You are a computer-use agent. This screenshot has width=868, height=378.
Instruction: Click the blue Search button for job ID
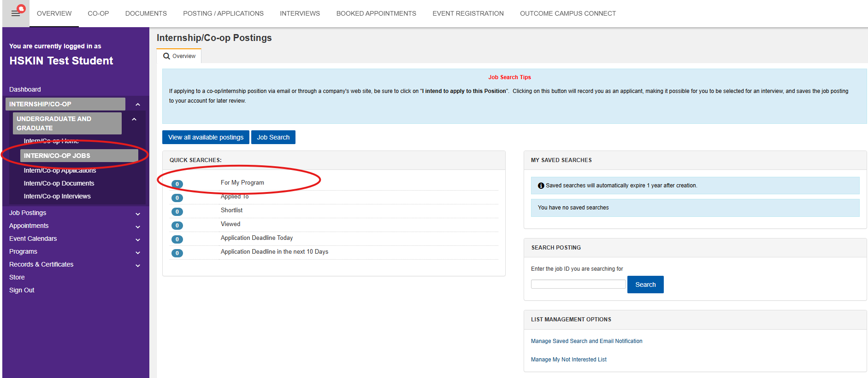645,285
